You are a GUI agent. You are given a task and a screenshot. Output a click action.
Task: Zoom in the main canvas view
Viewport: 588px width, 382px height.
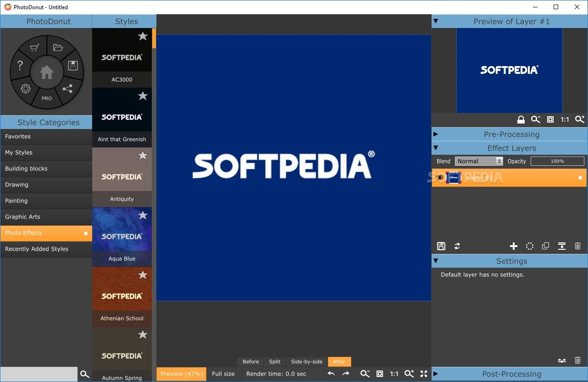pos(409,374)
